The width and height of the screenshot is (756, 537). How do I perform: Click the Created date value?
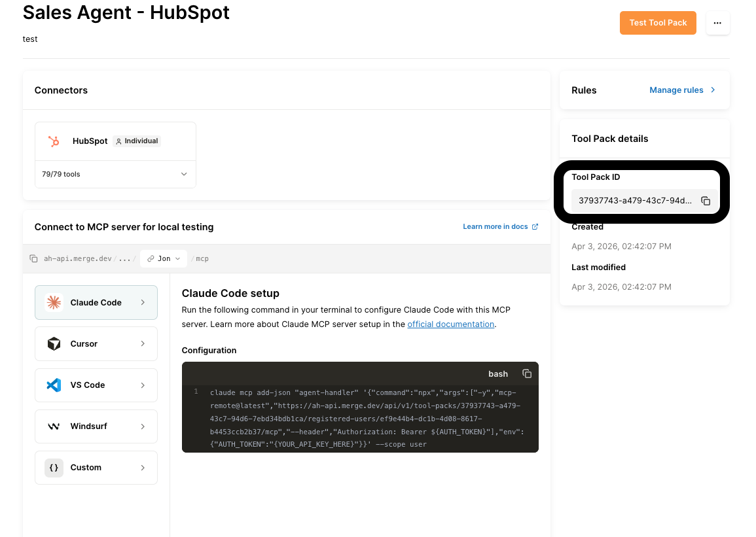point(621,247)
